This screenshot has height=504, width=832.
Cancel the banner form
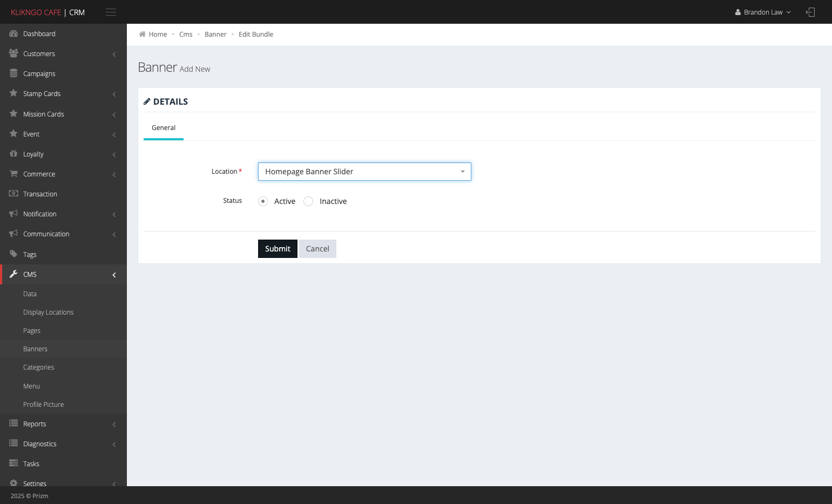click(x=317, y=249)
